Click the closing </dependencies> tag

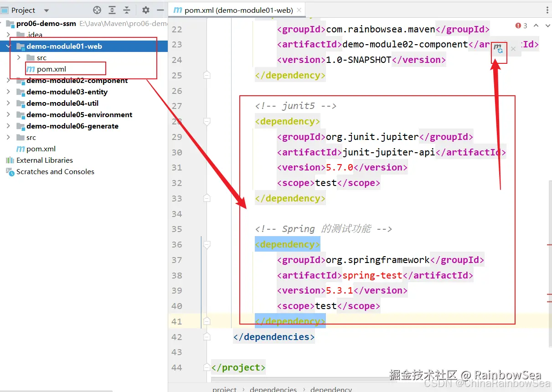click(x=274, y=337)
